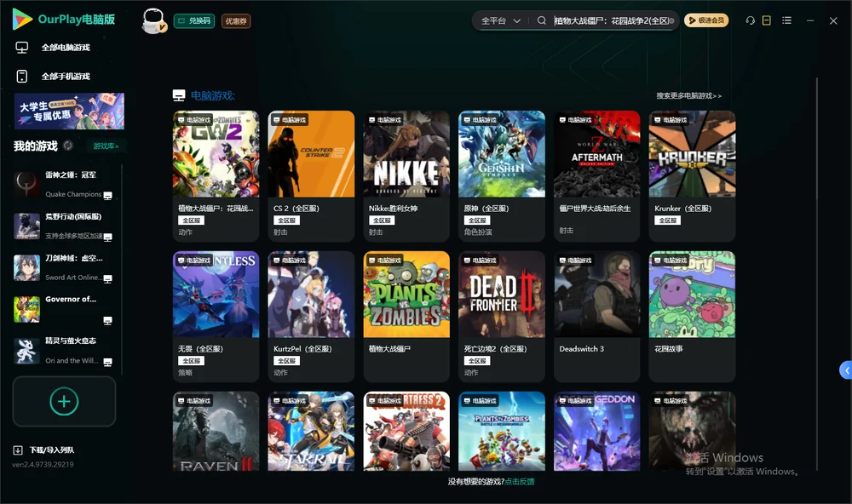Open 下载/导入列队 download queue
The width and height of the screenshot is (852, 504).
[x=44, y=450]
